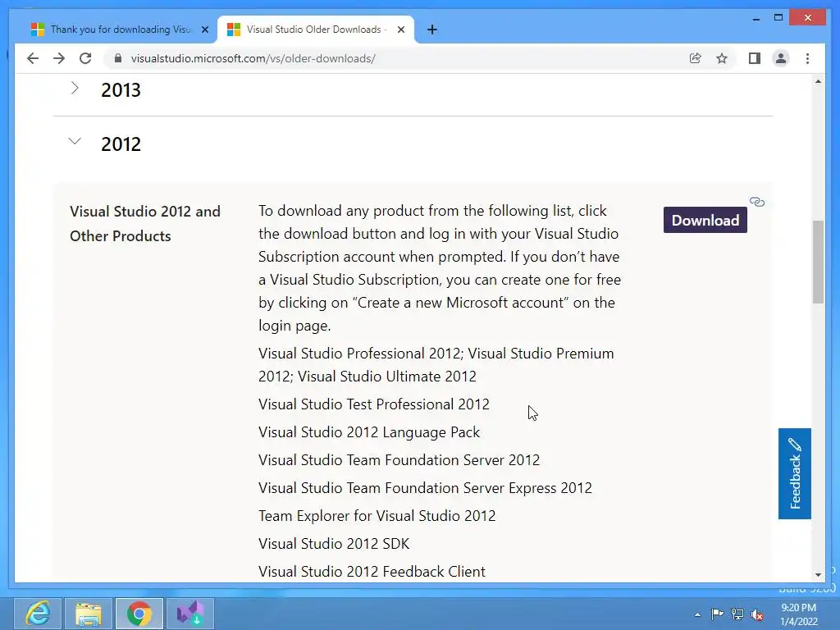The width and height of the screenshot is (840, 630).
Task: Launch Internet Explorer from taskbar
Action: [38, 614]
